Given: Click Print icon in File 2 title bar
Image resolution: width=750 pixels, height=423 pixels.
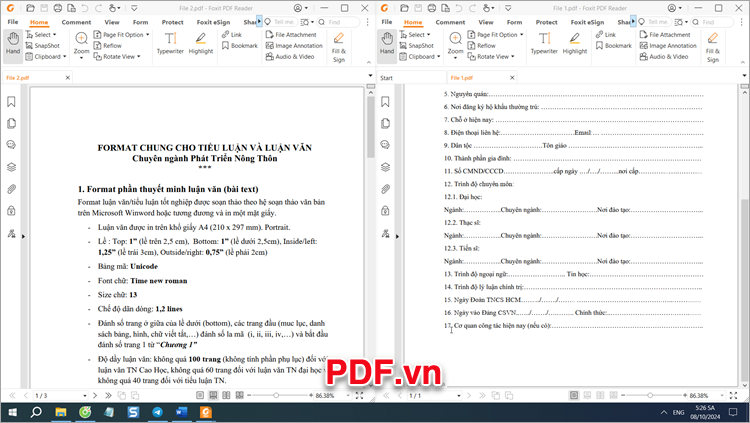Looking at the screenshot, I should point(57,8).
